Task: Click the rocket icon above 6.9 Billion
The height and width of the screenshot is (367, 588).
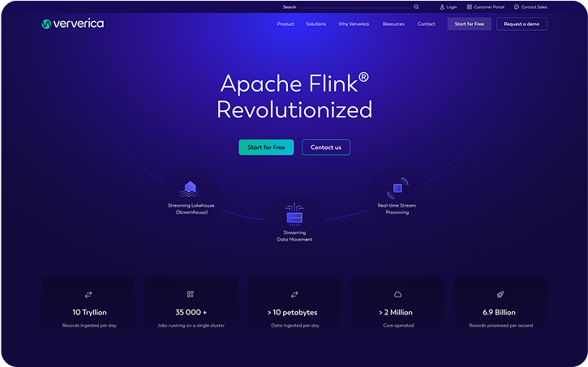Action: click(x=500, y=295)
